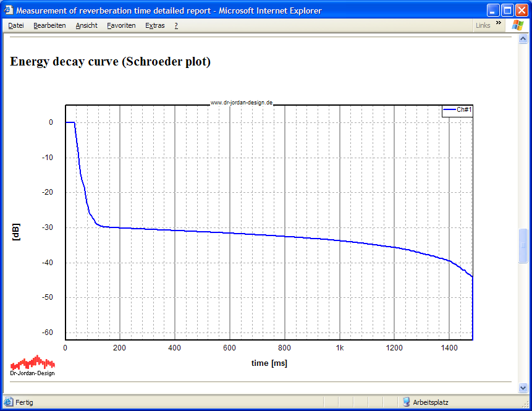This screenshot has height=411, width=532.
Task: Click the scrollbar down arrow
Action: [x=523, y=388]
